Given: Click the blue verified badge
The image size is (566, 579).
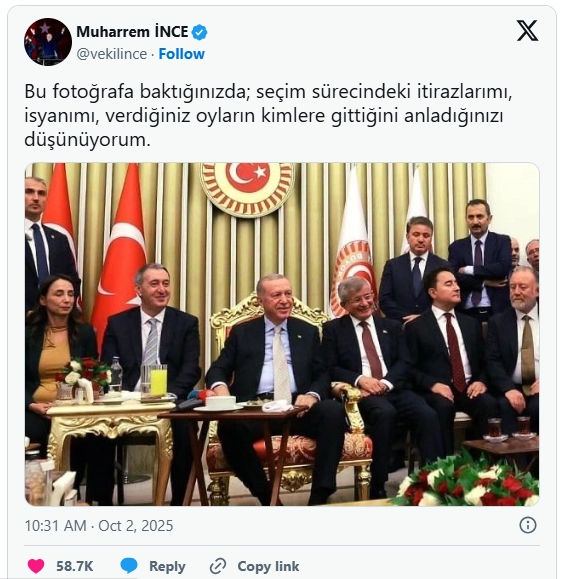Looking at the screenshot, I should pyautogui.click(x=200, y=32).
